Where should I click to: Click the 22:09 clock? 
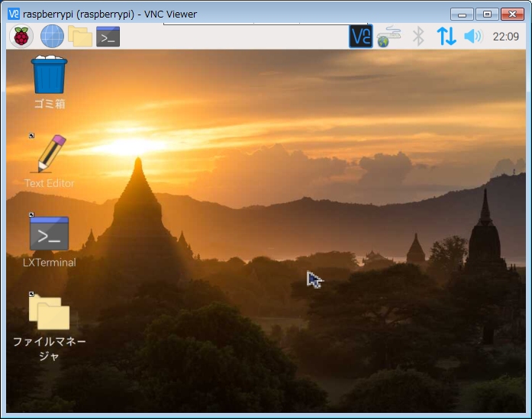(505, 37)
